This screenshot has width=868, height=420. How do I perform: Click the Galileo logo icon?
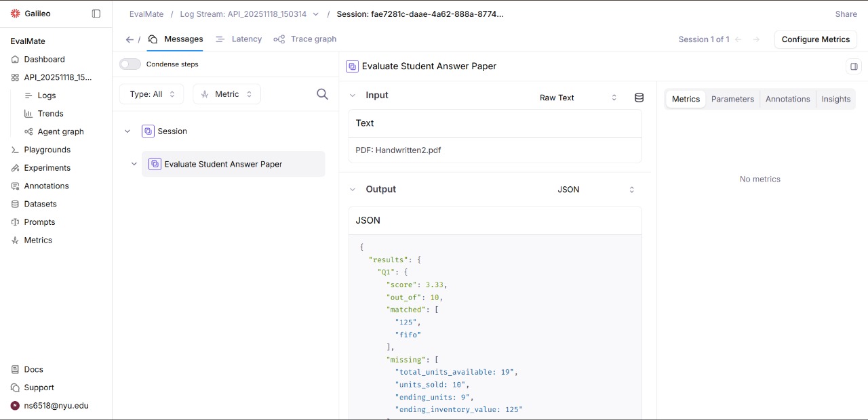tap(16, 14)
